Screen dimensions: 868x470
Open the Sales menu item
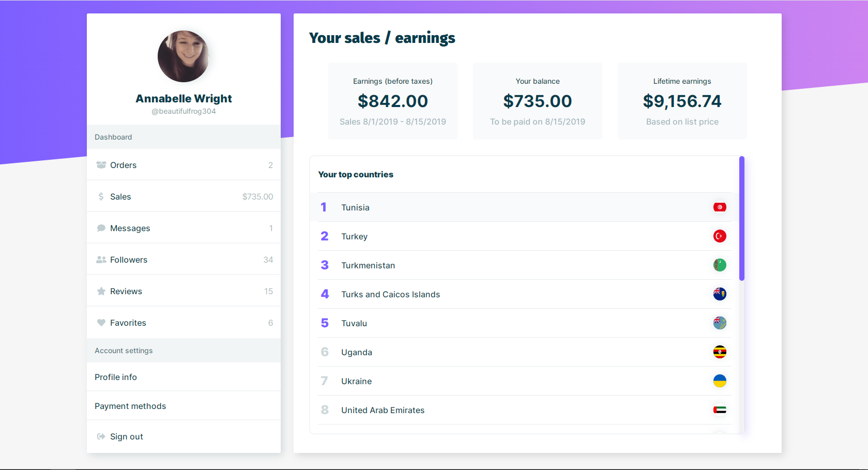pos(184,196)
